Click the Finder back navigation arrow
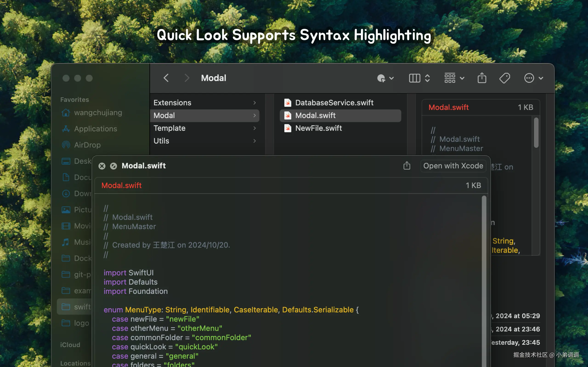This screenshot has width=588, height=367. [x=166, y=78]
